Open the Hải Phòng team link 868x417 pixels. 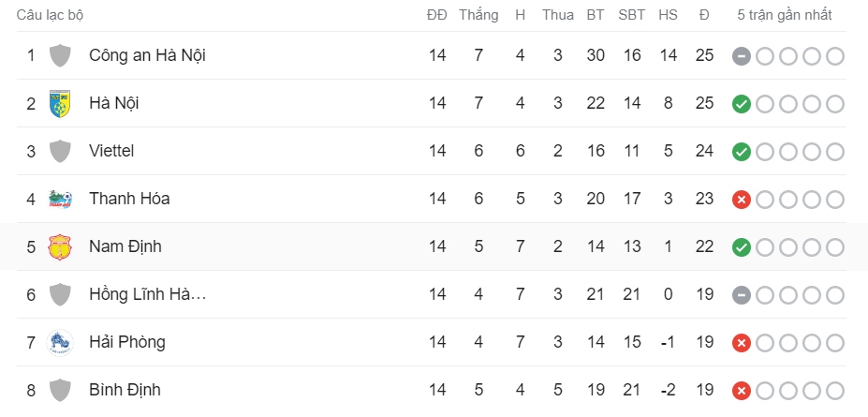[127, 342]
